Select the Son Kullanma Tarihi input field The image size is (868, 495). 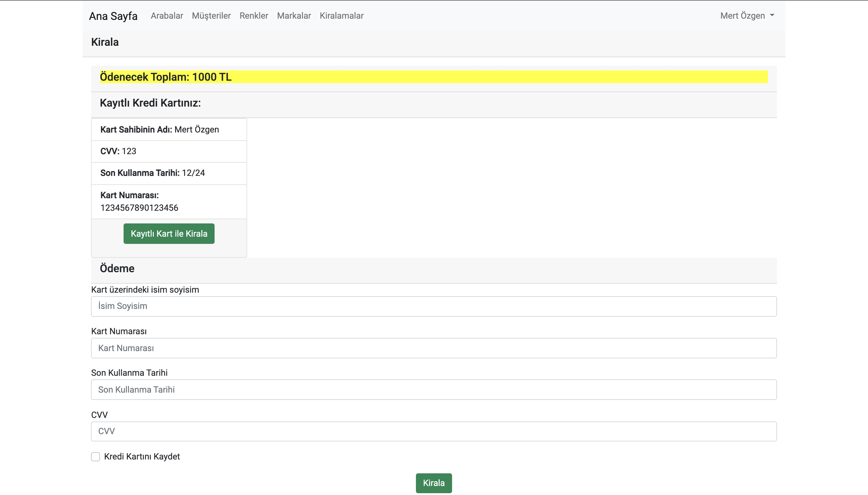tap(434, 390)
